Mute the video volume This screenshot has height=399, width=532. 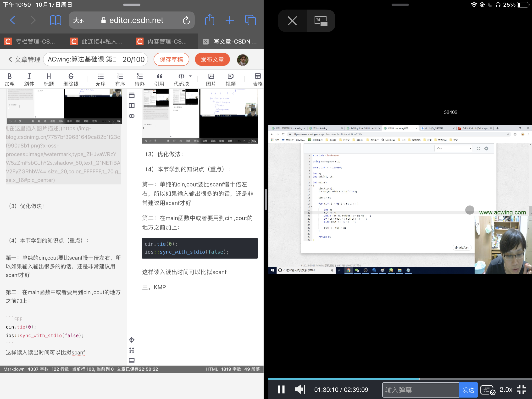tap(300, 389)
